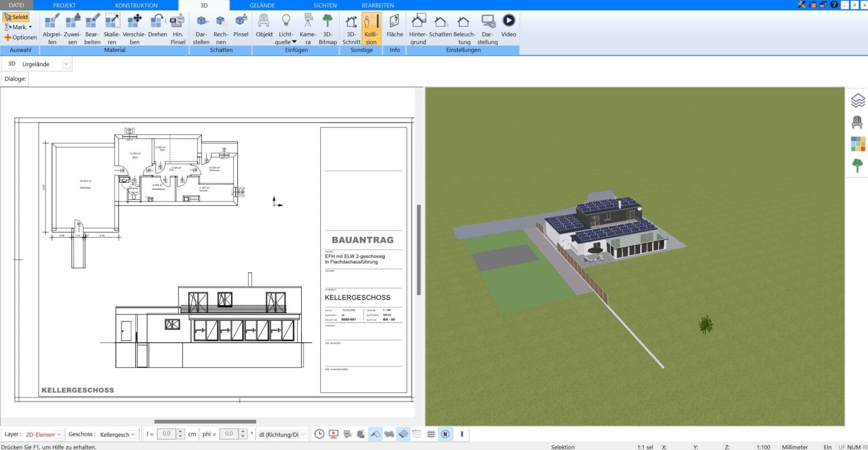Click the phi angle input field
868x450 pixels.
pos(229,434)
